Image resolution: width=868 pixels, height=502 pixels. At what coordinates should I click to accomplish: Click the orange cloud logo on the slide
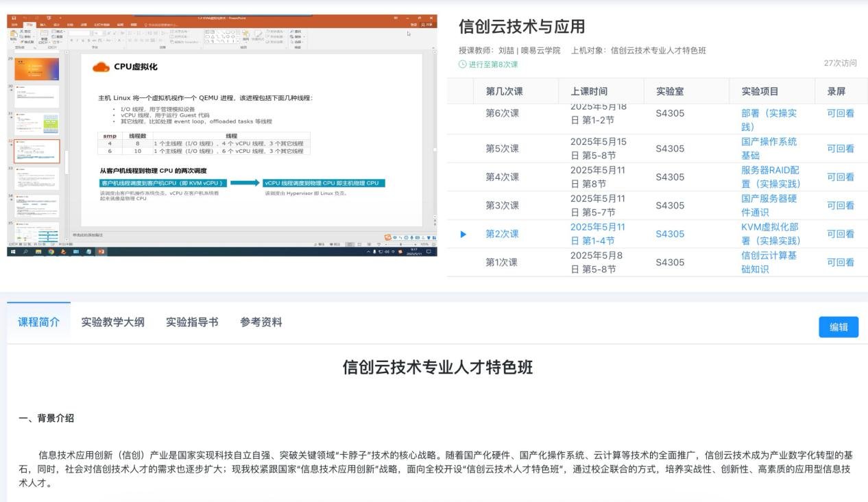click(x=101, y=67)
